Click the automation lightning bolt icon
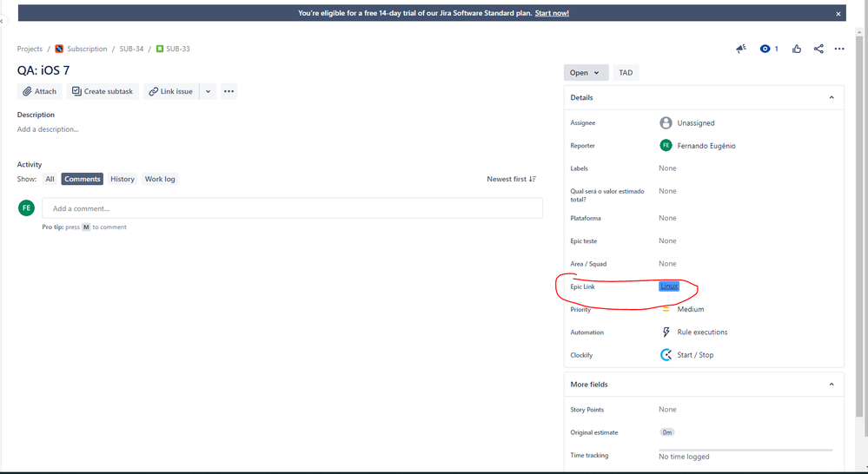Image resolution: width=868 pixels, height=474 pixels. [x=666, y=332]
